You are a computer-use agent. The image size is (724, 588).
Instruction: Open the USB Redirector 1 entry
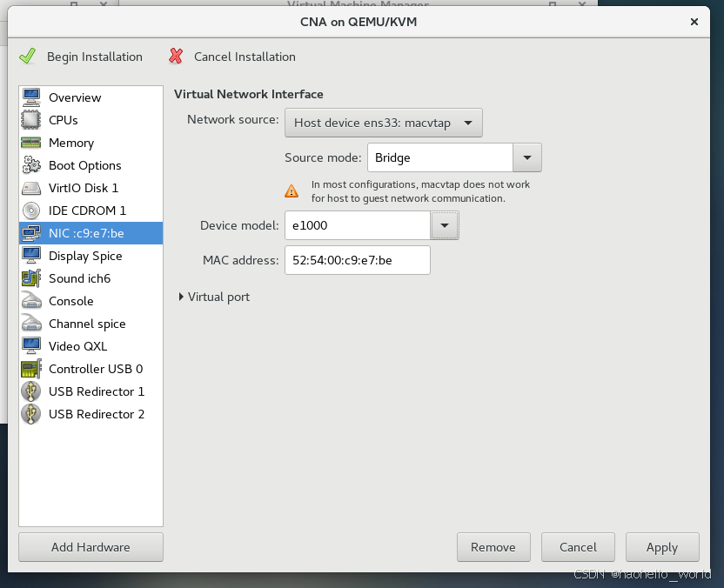pyautogui.click(x=91, y=391)
